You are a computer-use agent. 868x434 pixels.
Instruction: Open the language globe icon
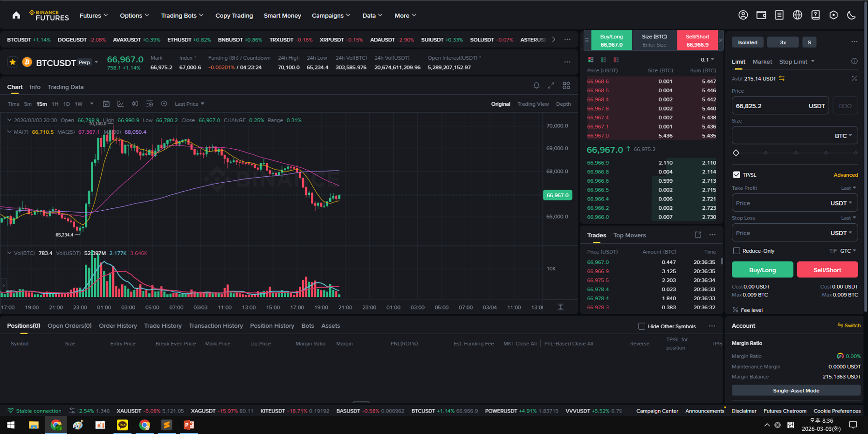click(x=798, y=15)
